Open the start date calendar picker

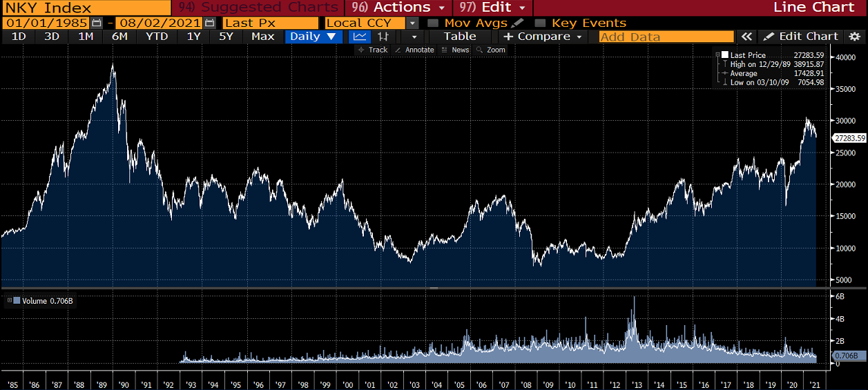coord(97,23)
